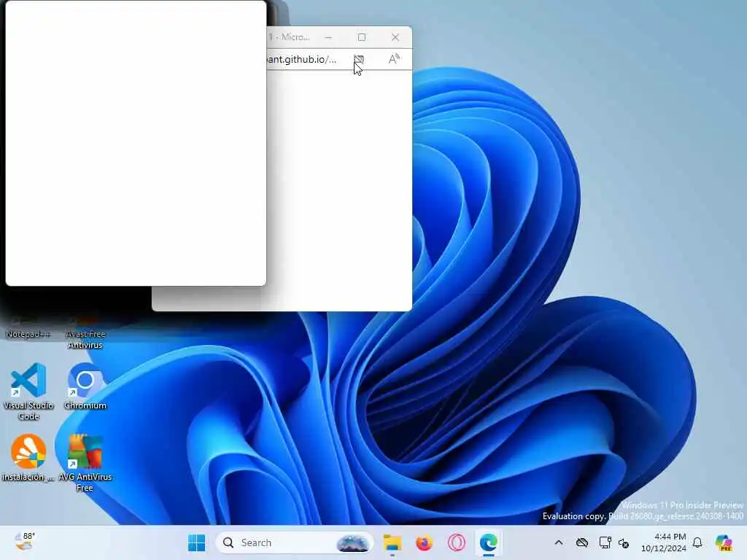Screen dimensions: 747x560
Task: Select the Edge window title text
Action: coord(289,37)
